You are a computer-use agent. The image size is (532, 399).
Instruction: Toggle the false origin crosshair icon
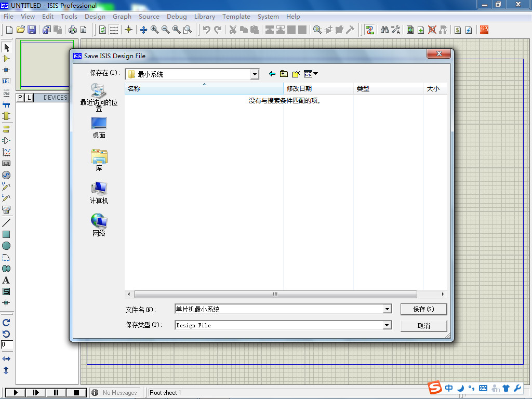129,30
